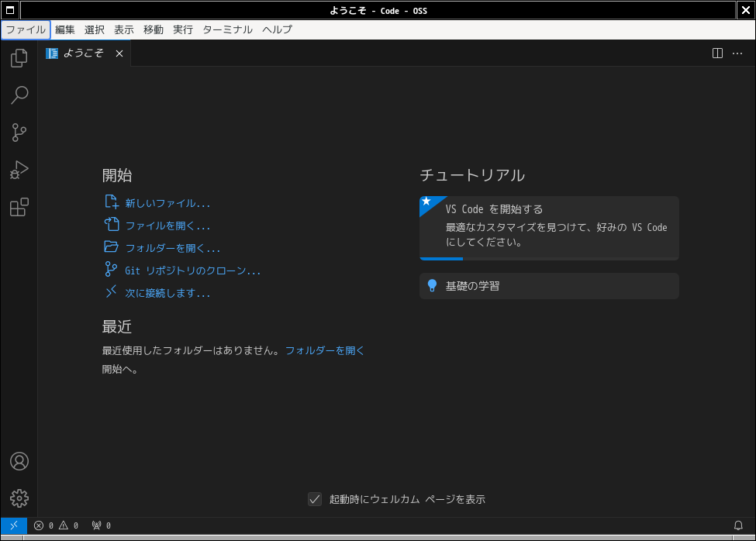Click the 最近 heading text
The width and height of the screenshot is (756, 541).
coord(116,326)
